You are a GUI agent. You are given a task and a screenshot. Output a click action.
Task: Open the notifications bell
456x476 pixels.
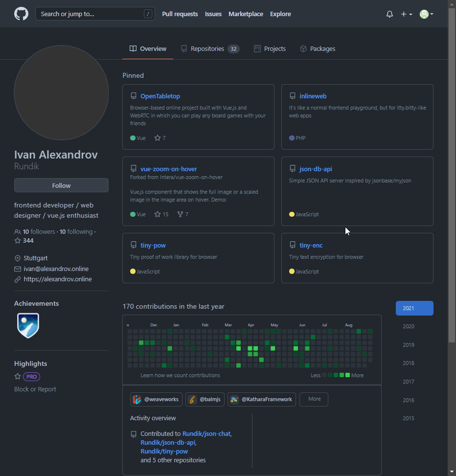pyautogui.click(x=389, y=14)
